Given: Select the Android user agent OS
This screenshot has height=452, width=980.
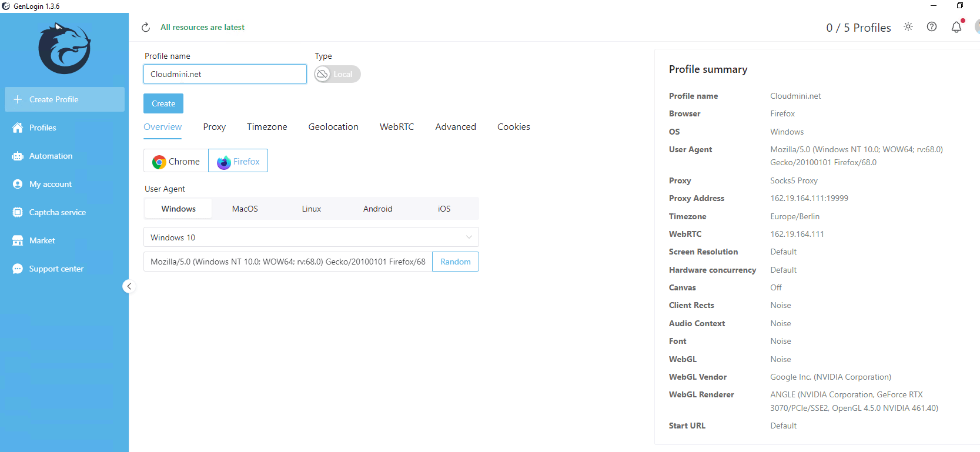Looking at the screenshot, I should click(x=377, y=209).
